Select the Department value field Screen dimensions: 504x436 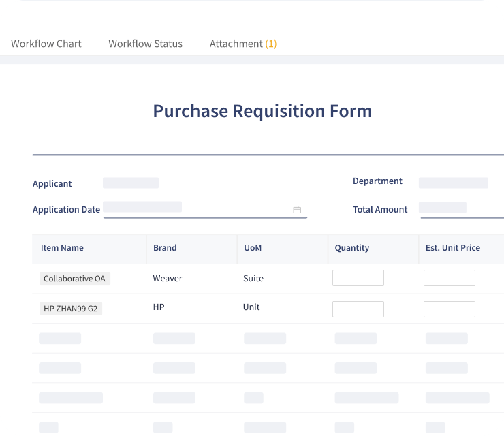point(453,183)
